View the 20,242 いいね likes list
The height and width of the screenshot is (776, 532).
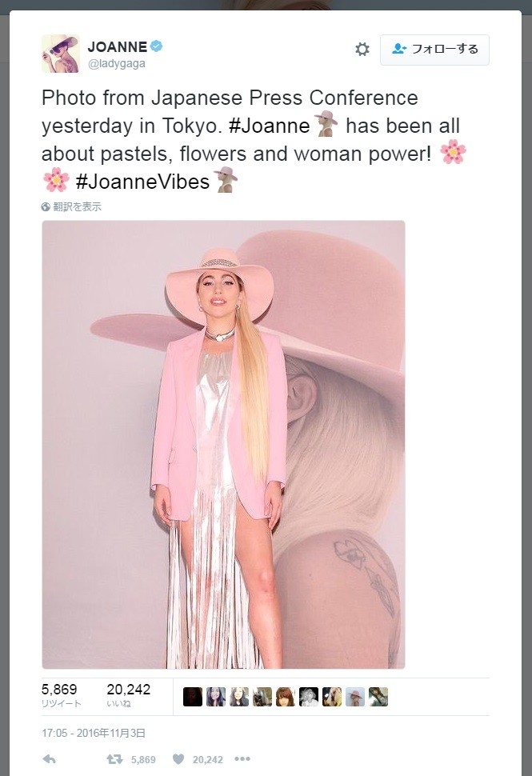[128, 695]
